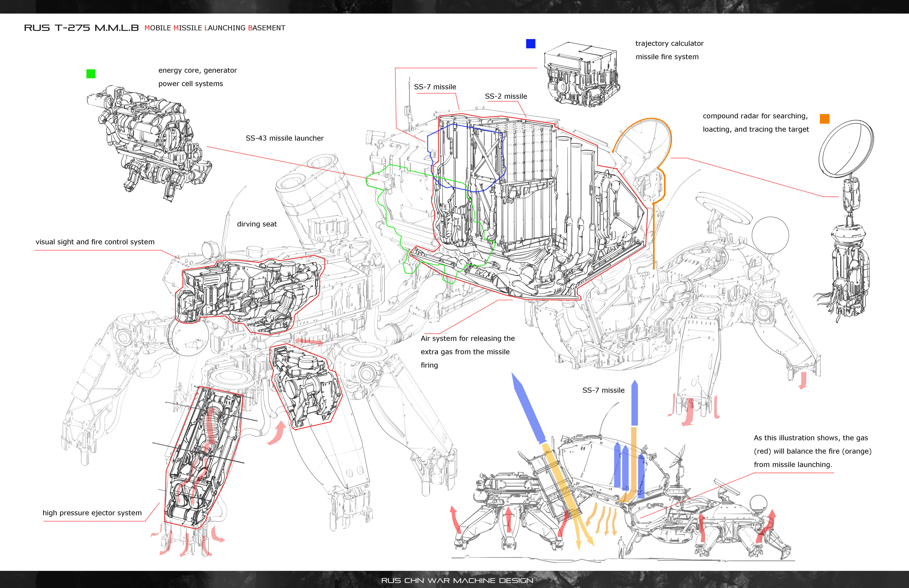
Task: Click the 'high pressure ejector system' label text
Action: [92, 513]
